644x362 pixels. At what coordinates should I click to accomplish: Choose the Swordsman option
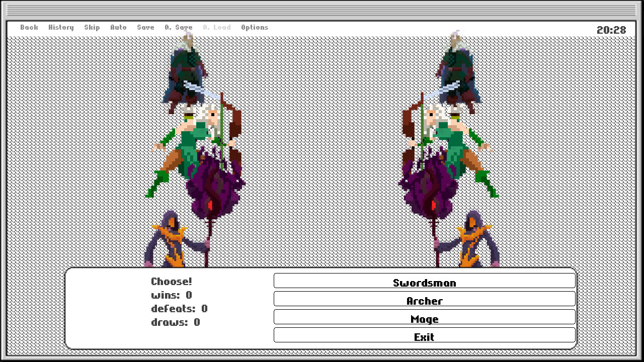[x=424, y=282]
